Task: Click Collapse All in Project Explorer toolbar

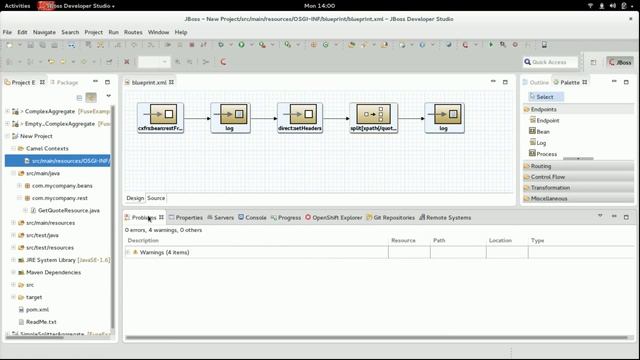Action: tap(79, 98)
